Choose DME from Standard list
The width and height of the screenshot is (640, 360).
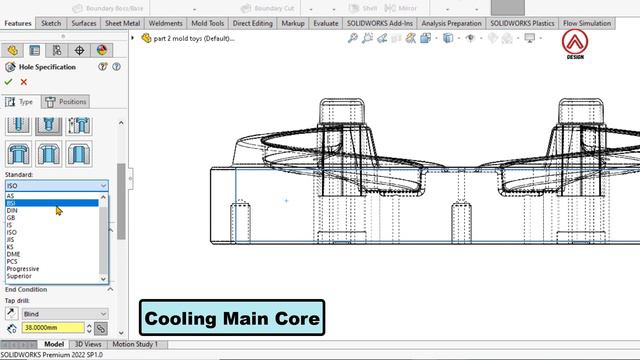pos(52,254)
